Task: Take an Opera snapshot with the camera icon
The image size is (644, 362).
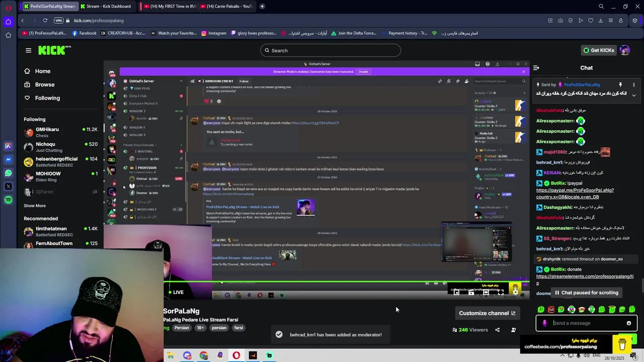Action: tap(560, 21)
